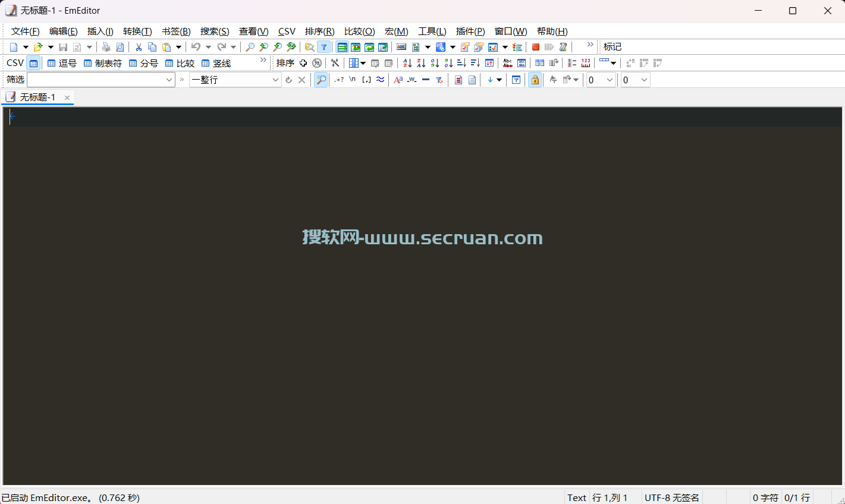
Task: Click the red Record Macro icon
Action: (536, 47)
